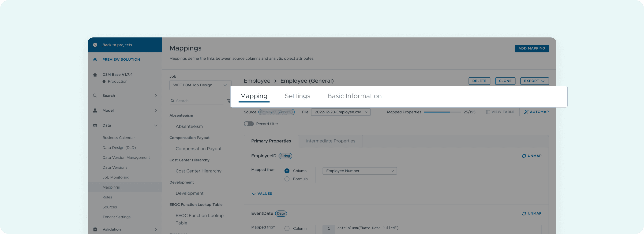Image resolution: width=644 pixels, height=234 pixels.
Task: Click the unmap icon for EventDate
Action: [524, 213]
